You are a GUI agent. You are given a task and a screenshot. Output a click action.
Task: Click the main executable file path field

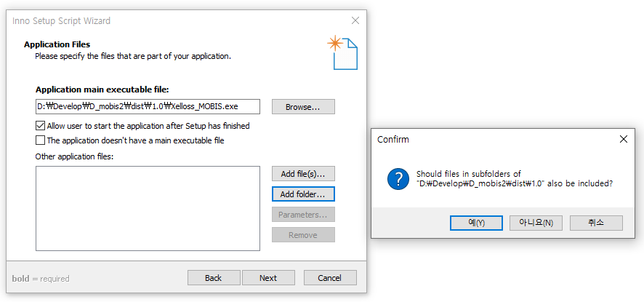(148, 106)
